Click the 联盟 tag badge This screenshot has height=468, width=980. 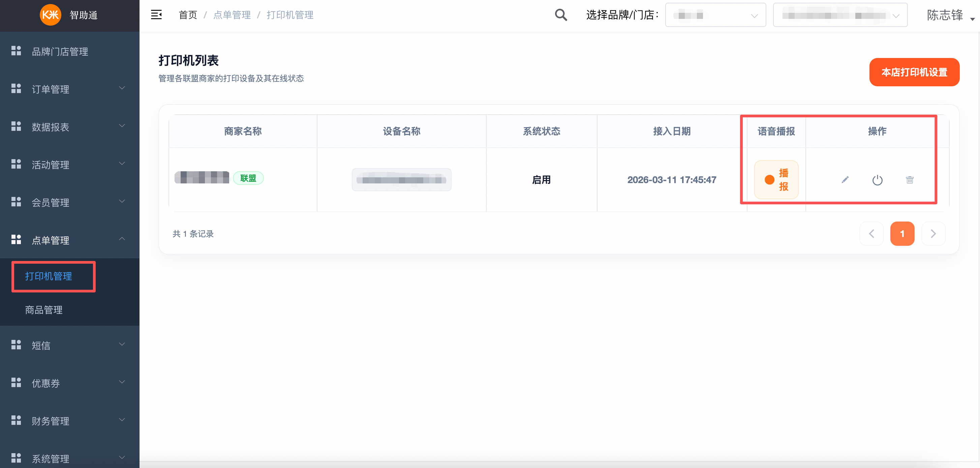point(248,178)
